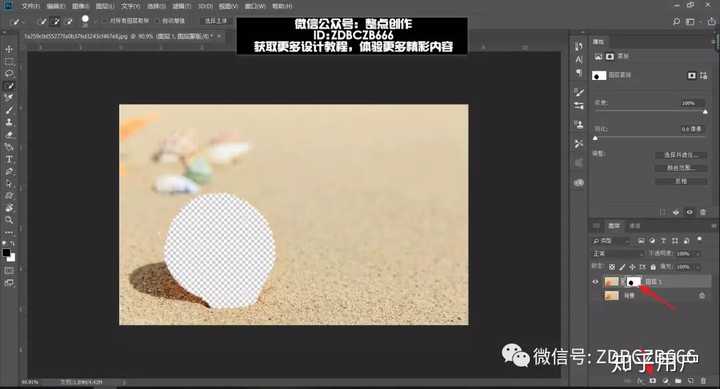
Task: Open the Image (图像) menu
Action: tap(80, 6)
